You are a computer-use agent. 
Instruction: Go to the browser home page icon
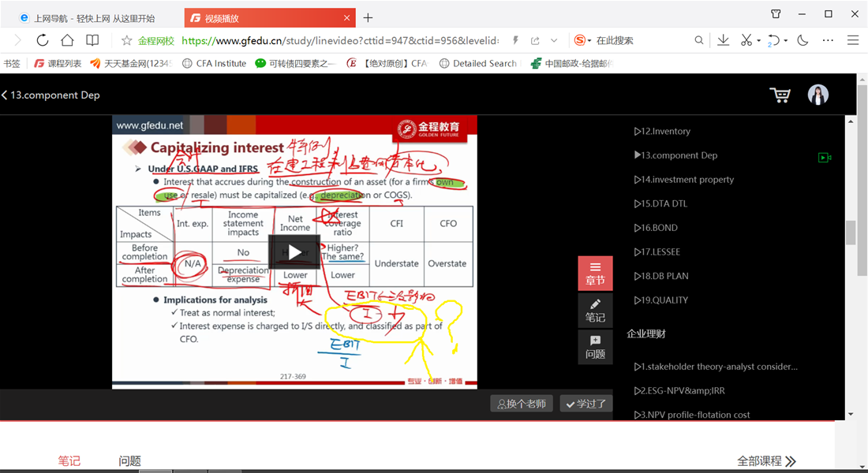(x=68, y=40)
